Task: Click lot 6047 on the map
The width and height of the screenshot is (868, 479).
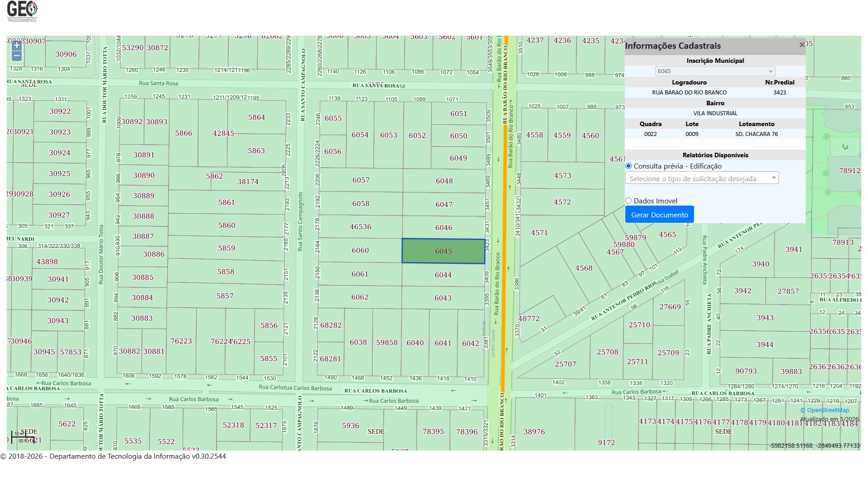Action: point(444,204)
